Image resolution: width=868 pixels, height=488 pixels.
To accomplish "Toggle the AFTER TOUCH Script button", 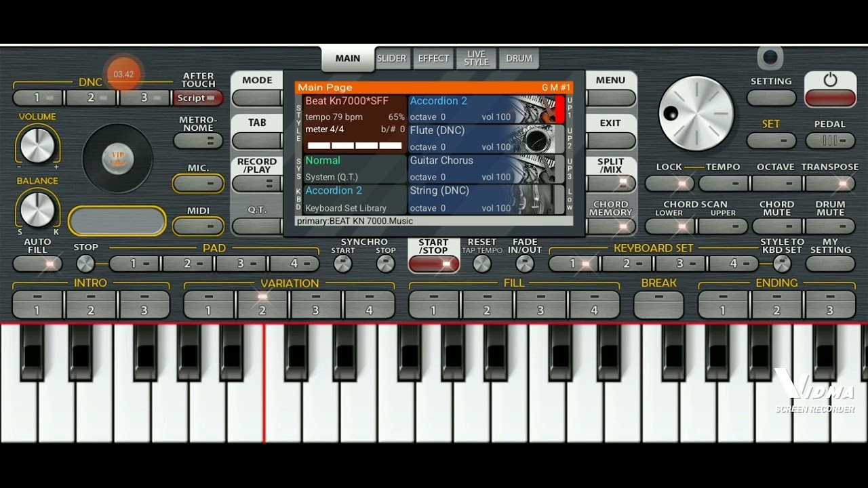I will (198, 98).
